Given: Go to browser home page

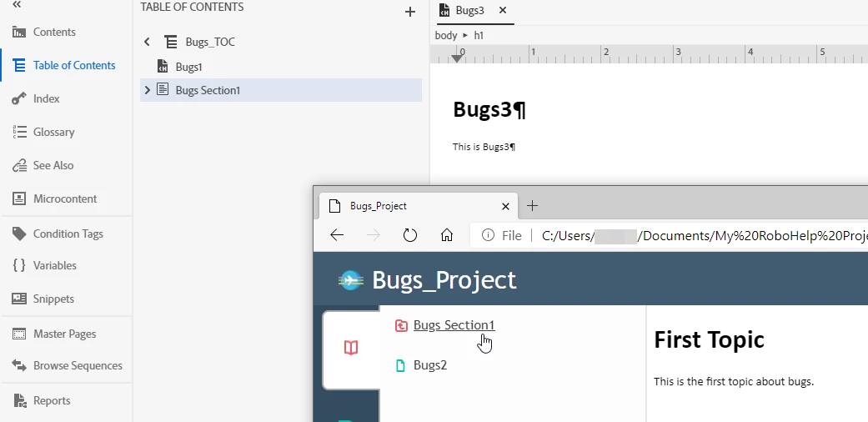Looking at the screenshot, I should pyautogui.click(x=447, y=235).
